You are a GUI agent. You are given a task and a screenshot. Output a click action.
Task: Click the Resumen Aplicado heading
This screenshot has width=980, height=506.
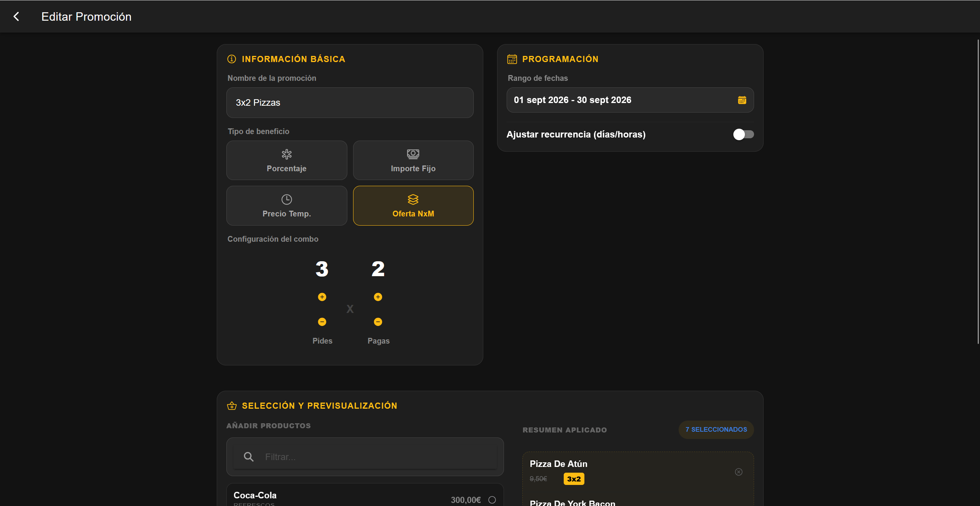coord(564,430)
